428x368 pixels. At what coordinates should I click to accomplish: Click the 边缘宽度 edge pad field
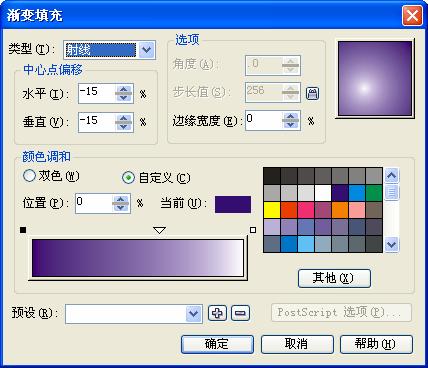tap(264, 120)
